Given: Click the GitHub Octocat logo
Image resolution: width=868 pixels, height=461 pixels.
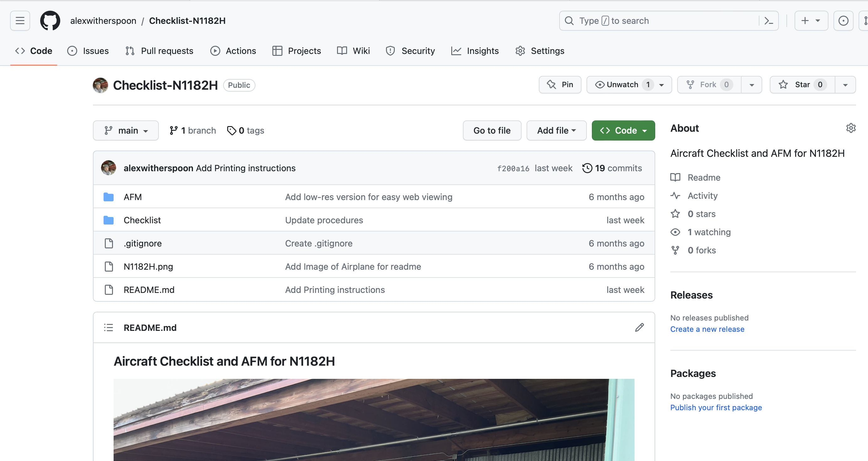Looking at the screenshot, I should (x=50, y=21).
